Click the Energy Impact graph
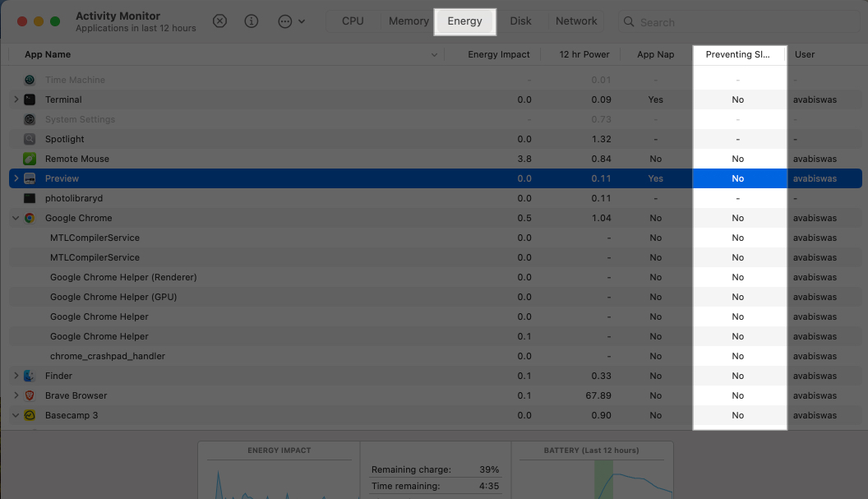868x499 pixels. 279,479
